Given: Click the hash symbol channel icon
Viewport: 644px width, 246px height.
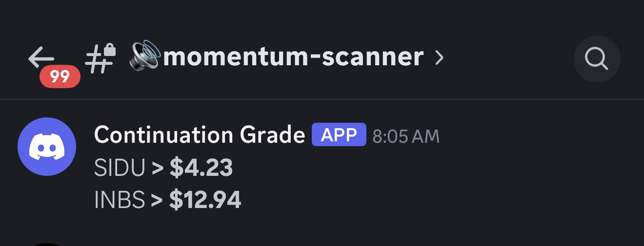Looking at the screenshot, I should (x=97, y=60).
